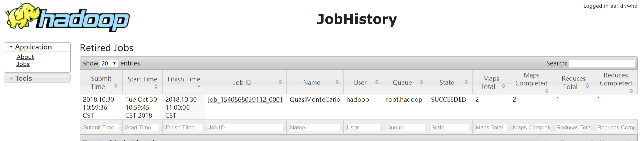Sort by Finish Time column
The height and width of the screenshot is (141, 644).
tap(184, 82)
